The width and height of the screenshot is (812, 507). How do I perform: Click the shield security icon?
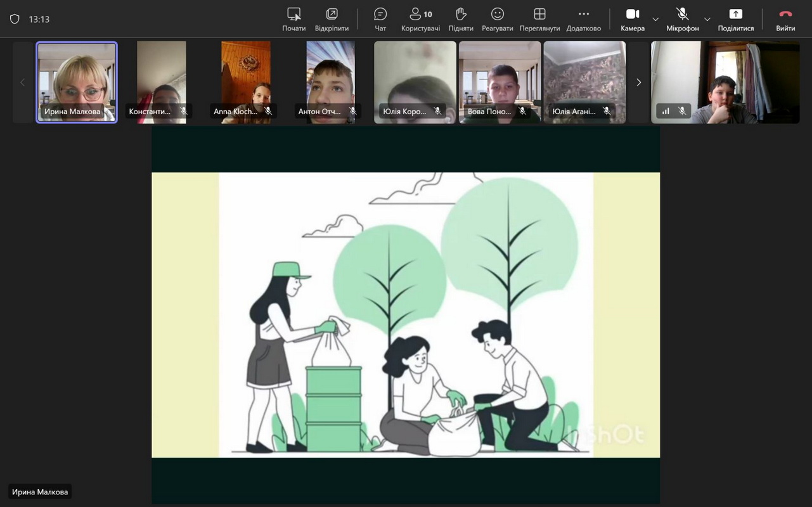(x=15, y=19)
